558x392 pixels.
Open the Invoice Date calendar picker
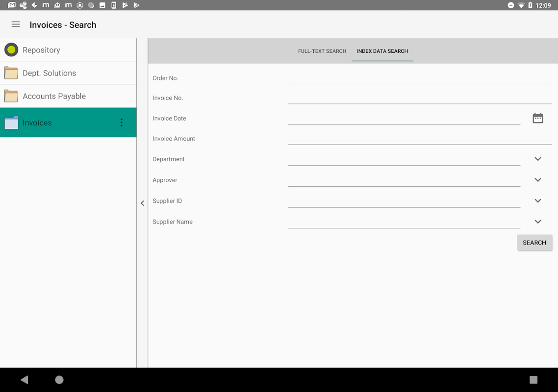(537, 118)
